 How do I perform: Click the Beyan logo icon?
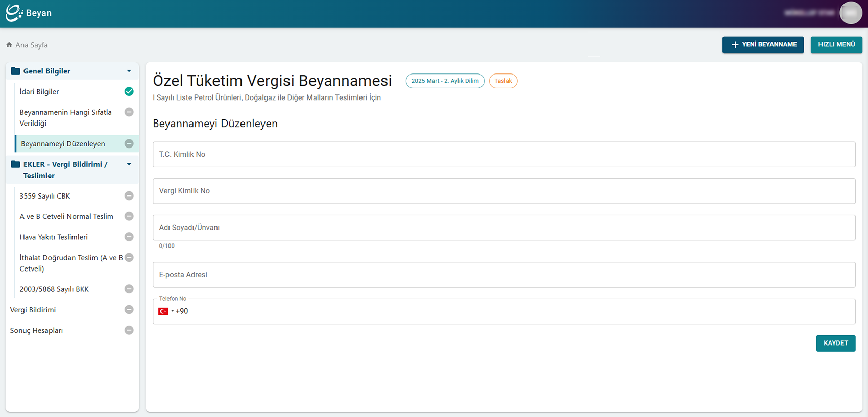click(x=14, y=13)
